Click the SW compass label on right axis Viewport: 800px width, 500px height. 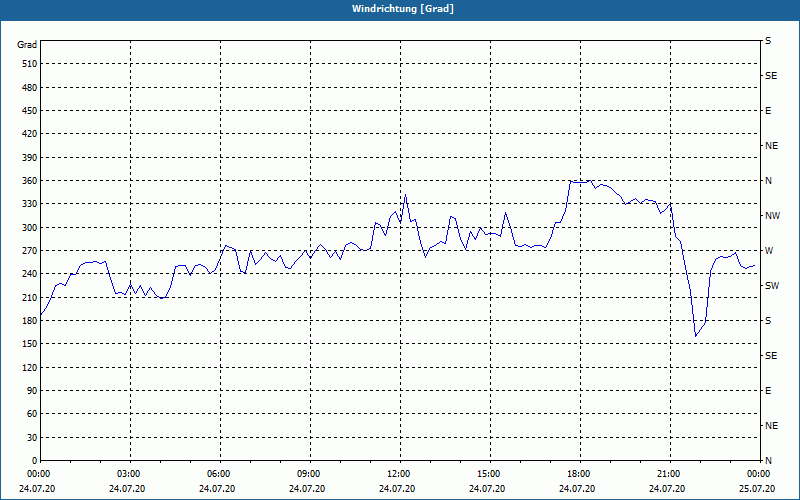pyautogui.click(x=772, y=286)
